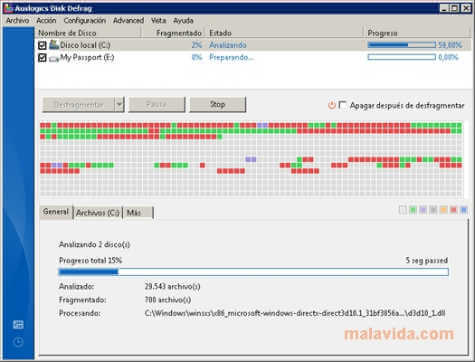Click the Disco local (C:) drive icon
This screenshot has height=362, width=475.
point(54,45)
